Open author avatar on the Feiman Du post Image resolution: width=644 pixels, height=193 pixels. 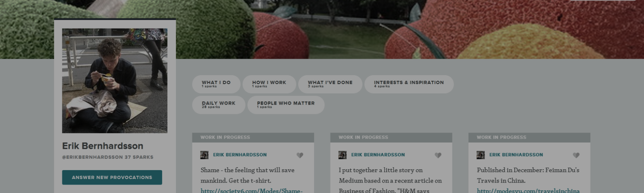[x=481, y=155]
